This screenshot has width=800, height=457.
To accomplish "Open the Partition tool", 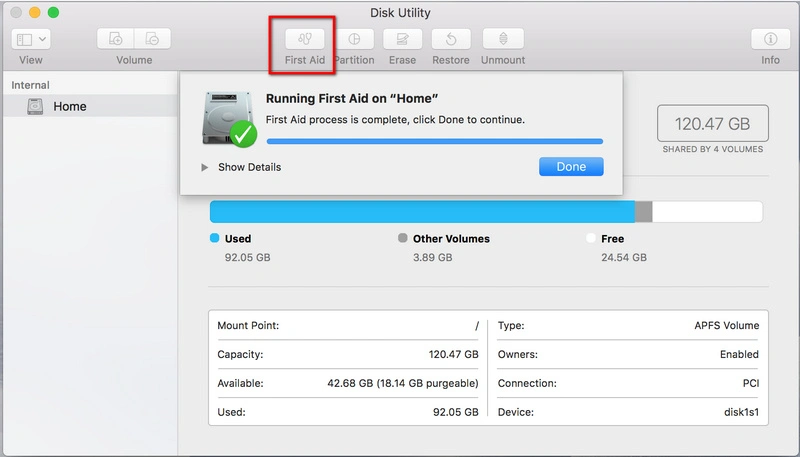I will [x=354, y=40].
